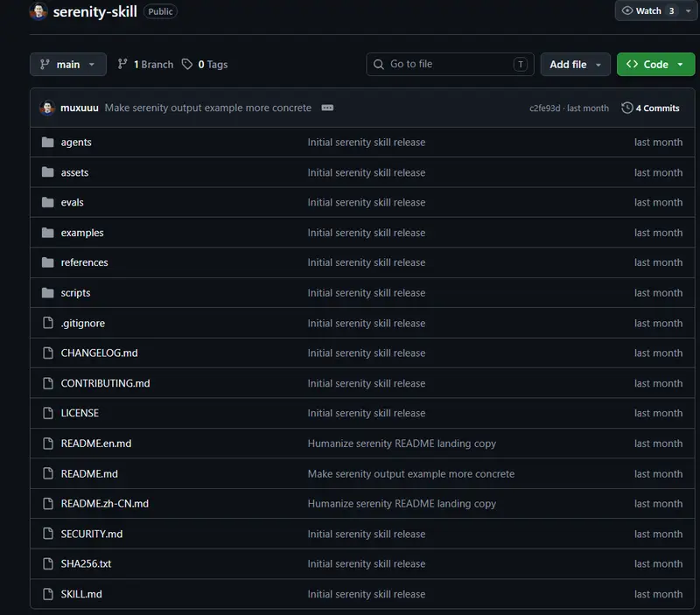Click the scripts folder icon

tap(48, 293)
